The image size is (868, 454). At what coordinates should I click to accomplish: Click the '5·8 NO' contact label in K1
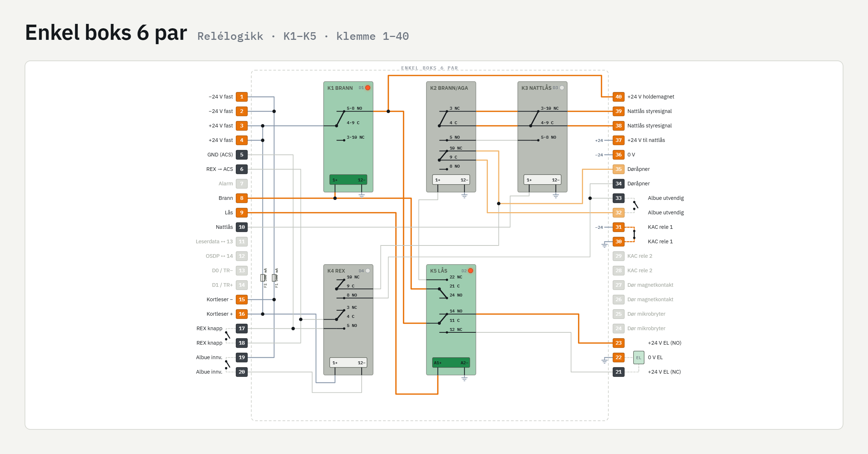click(354, 108)
